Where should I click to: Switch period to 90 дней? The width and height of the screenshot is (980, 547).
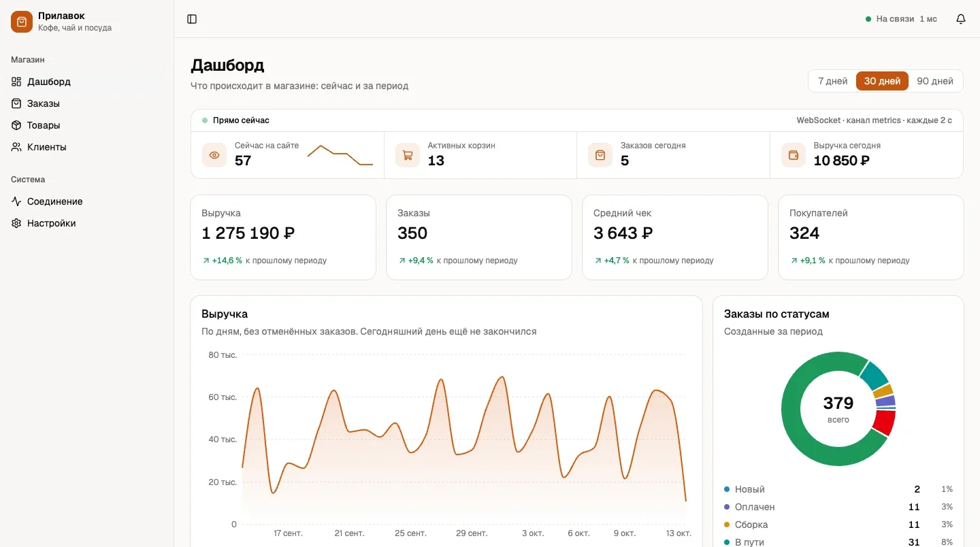935,81
